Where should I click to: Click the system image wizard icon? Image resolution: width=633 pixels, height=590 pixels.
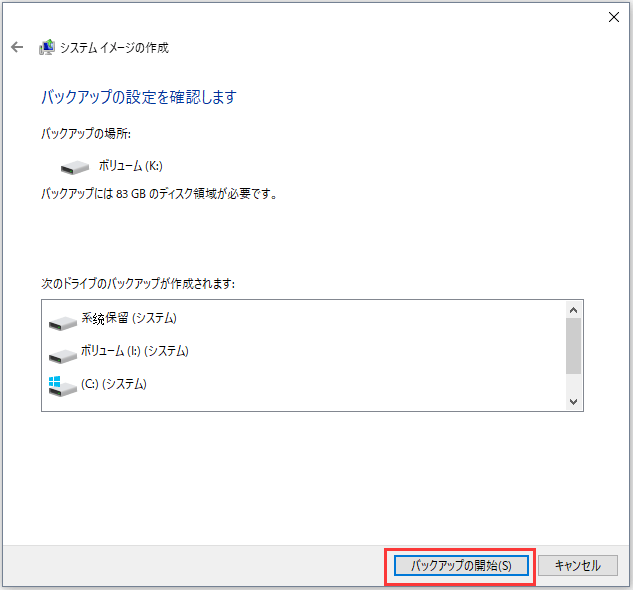click(x=47, y=47)
